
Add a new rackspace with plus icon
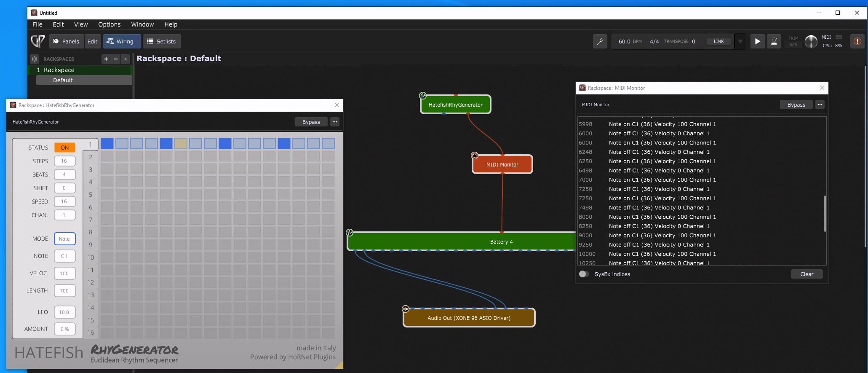[x=106, y=59]
